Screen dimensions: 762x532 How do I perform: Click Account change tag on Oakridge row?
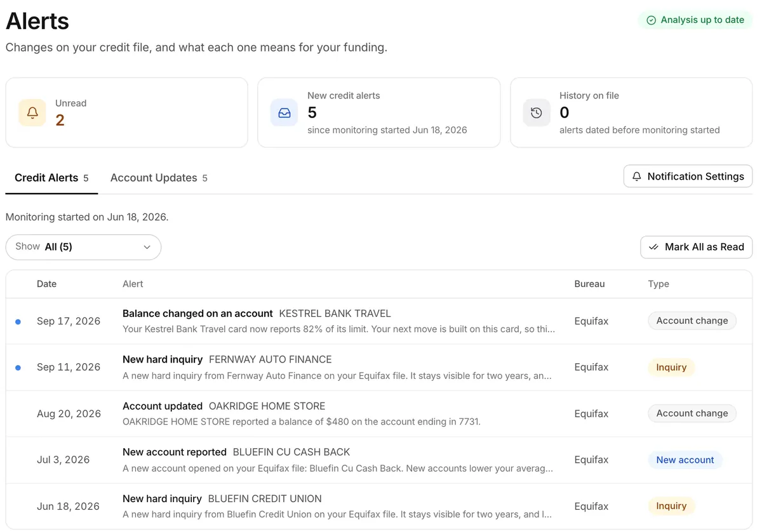click(692, 413)
